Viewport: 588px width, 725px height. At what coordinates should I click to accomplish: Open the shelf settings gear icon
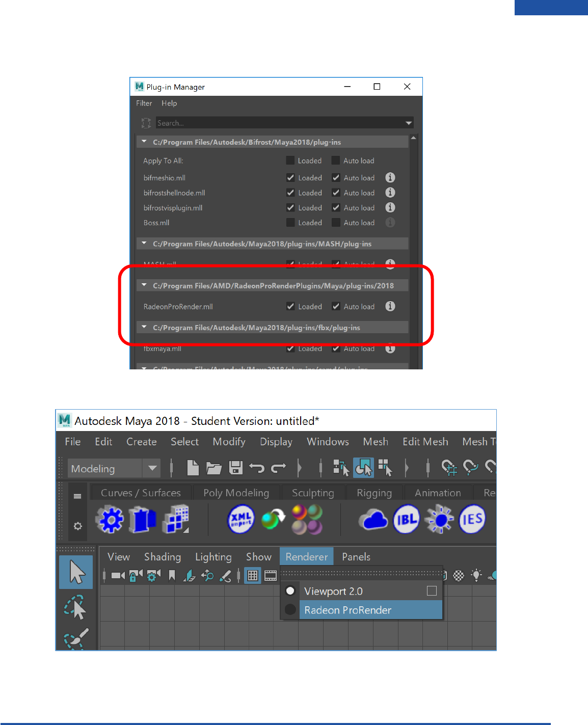pos(77,526)
